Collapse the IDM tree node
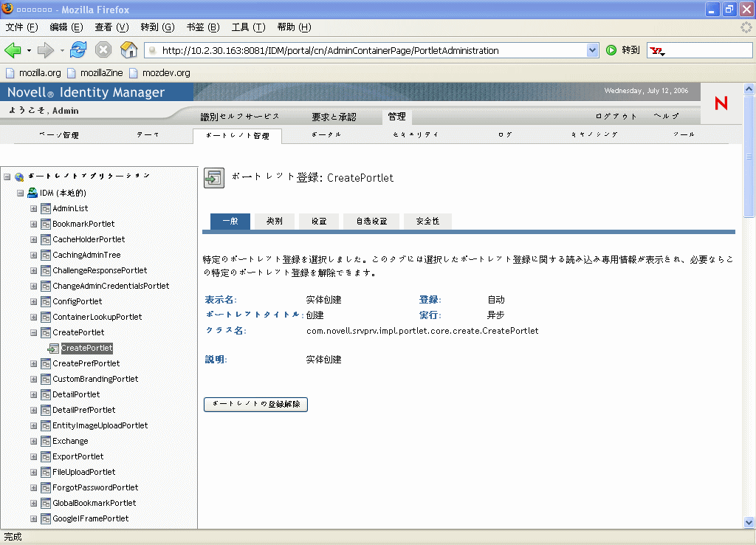This screenshot has height=545, width=756. pyautogui.click(x=20, y=193)
